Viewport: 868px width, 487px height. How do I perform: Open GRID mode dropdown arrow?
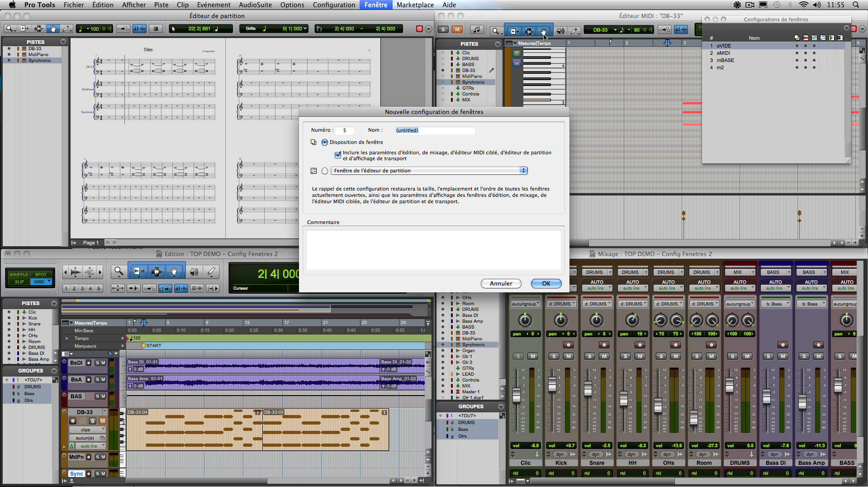click(49, 282)
